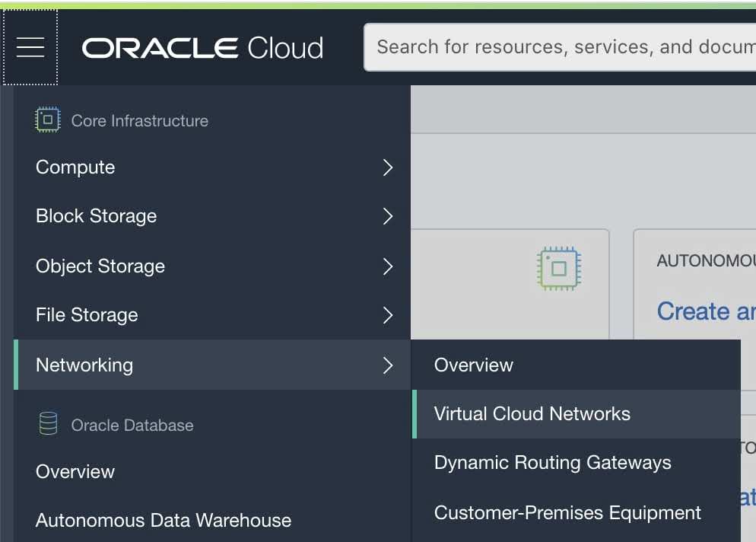Open the Compute menu item
Screen dimensions: 756x542
pos(212,167)
